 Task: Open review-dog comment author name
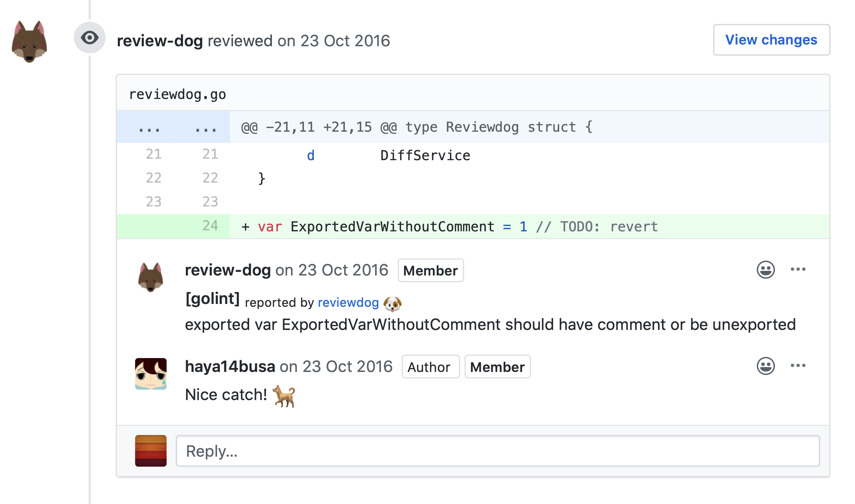tap(228, 270)
